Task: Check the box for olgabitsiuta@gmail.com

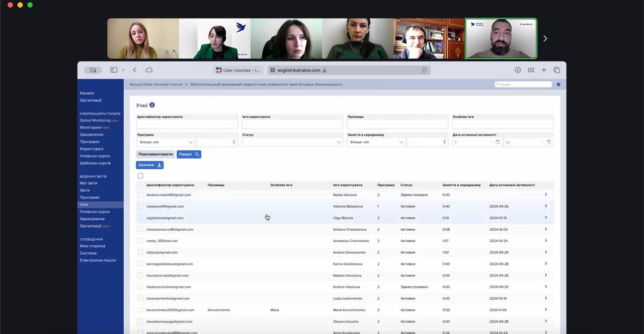Action: [140, 218]
